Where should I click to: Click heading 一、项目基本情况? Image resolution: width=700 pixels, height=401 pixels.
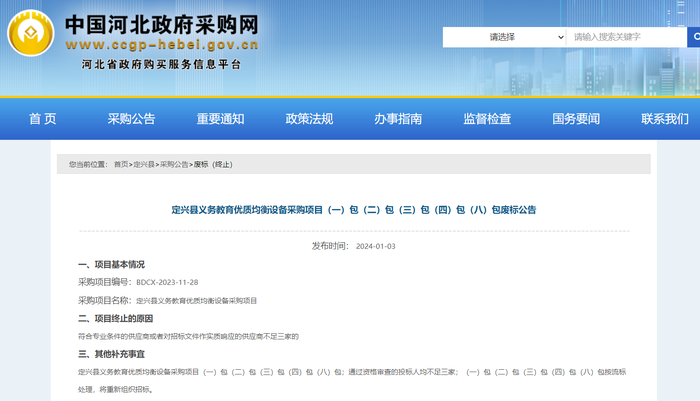click(x=111, y=265)
